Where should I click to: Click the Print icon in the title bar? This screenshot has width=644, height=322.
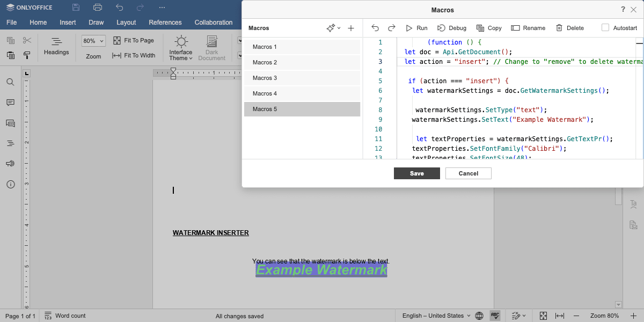[x=97, y=8]
